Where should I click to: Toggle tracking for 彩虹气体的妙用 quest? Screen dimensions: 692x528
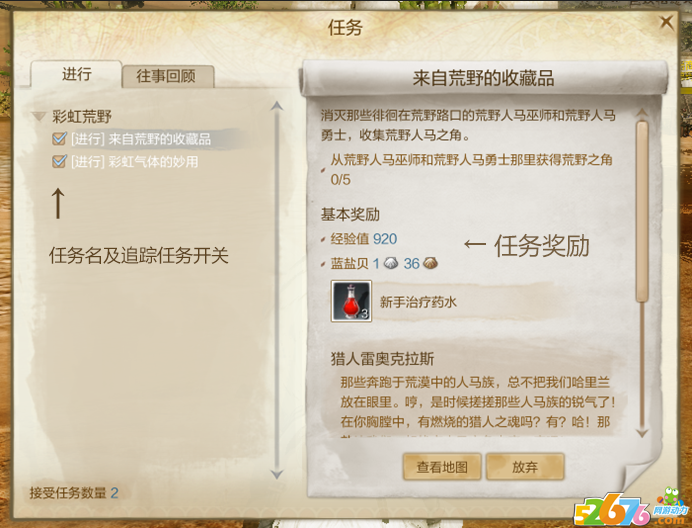(x=59, y=161)
